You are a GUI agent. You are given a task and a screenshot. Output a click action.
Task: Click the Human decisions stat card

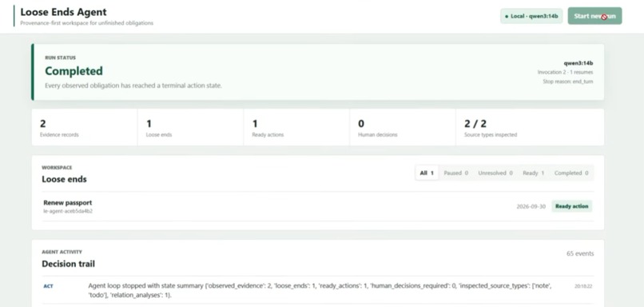tap(402, 127)
